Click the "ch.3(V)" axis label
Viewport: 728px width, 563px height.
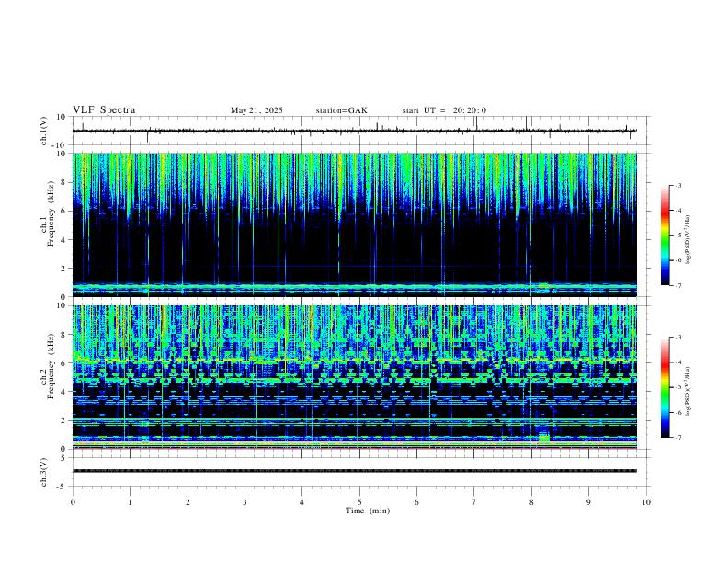(x=44, y=473)
